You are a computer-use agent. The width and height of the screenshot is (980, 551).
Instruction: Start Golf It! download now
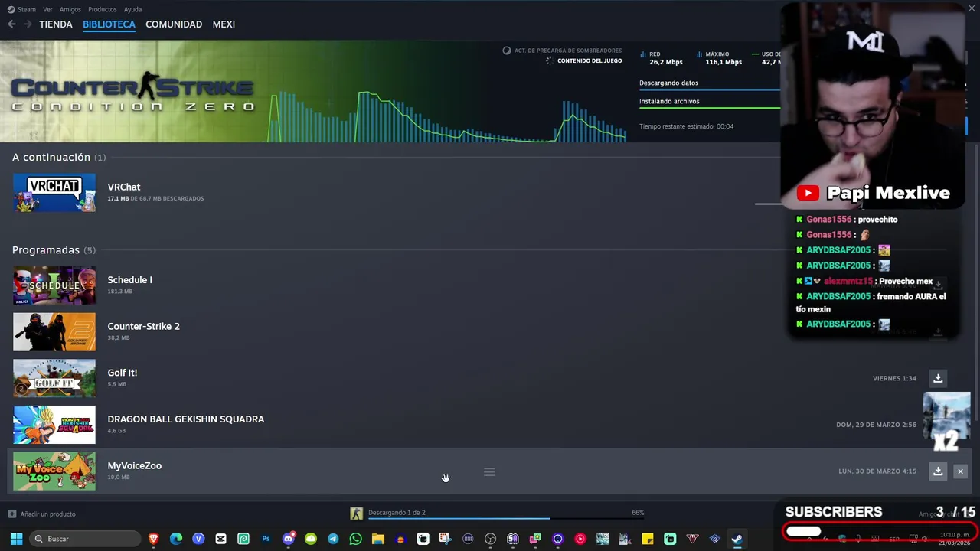938,378
